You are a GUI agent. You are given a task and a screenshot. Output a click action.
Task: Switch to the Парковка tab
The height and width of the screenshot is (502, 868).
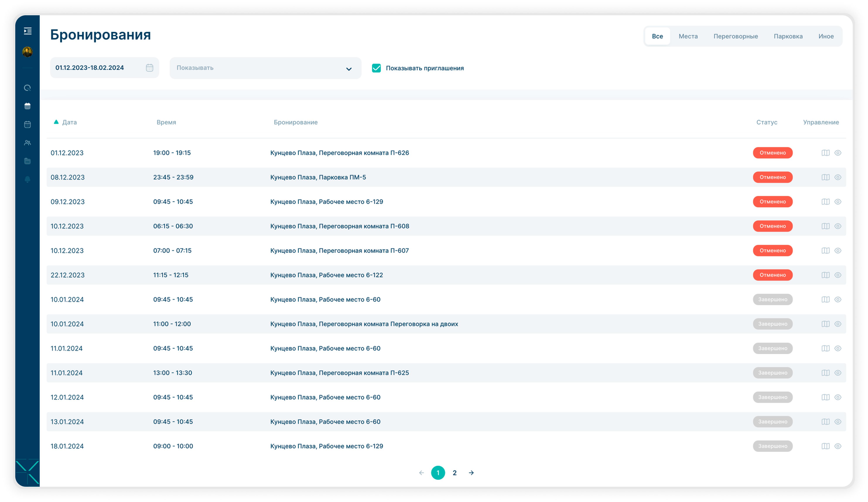click(x=788, y=36)
